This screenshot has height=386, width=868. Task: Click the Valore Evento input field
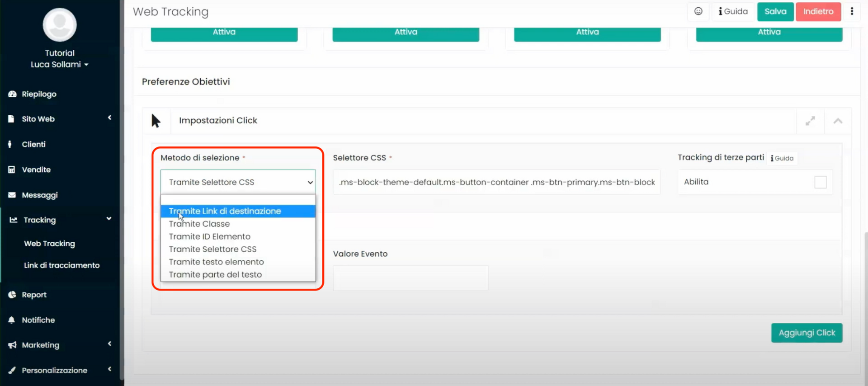tap(410, 278)
